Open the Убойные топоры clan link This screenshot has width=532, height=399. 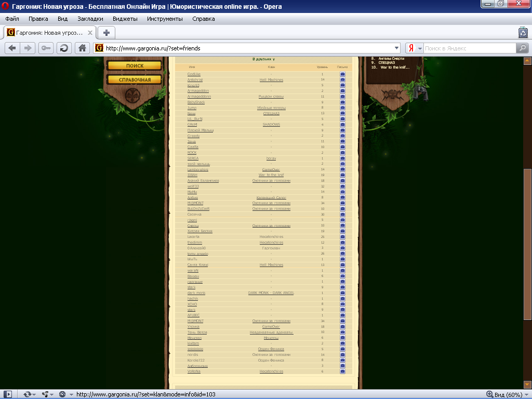click(271, 108)
